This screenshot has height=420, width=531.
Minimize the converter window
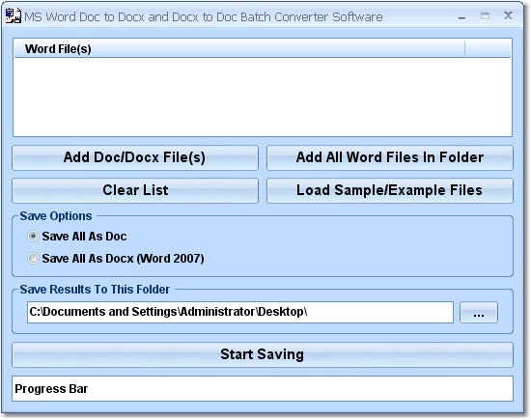[x=461, y=16]
